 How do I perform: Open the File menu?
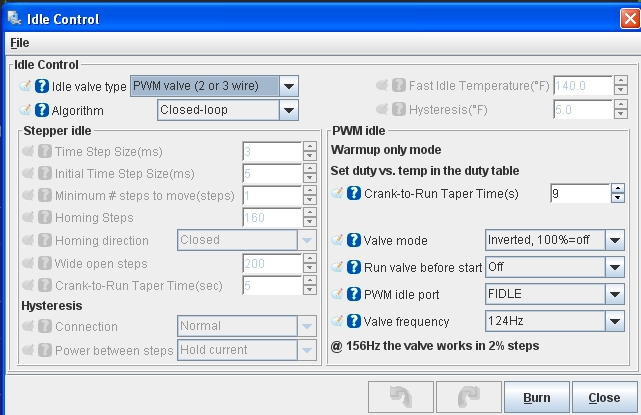20,43
